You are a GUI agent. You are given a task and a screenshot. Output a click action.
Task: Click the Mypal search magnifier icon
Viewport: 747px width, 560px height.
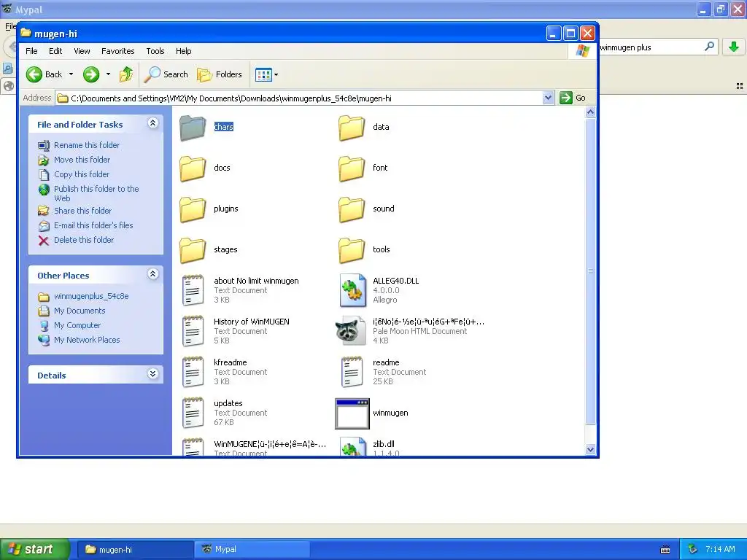coord(709,47)
